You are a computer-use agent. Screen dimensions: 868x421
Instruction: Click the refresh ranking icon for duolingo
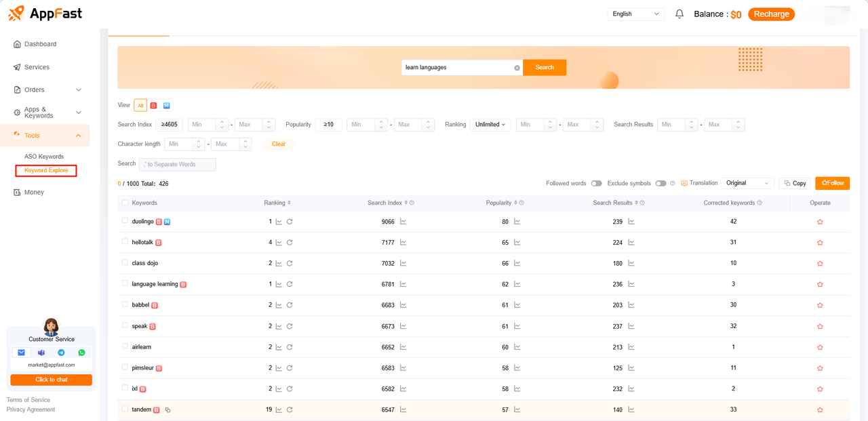tap(290, 222)
